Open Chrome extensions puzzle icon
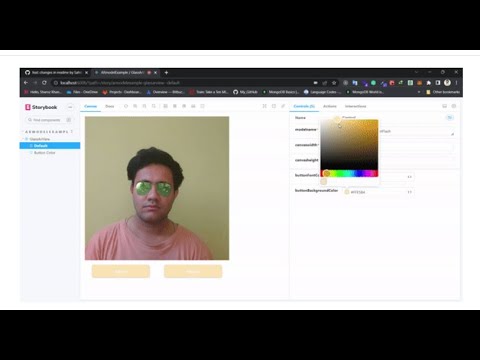Screen dimensions: 480x360 [429, 83]
